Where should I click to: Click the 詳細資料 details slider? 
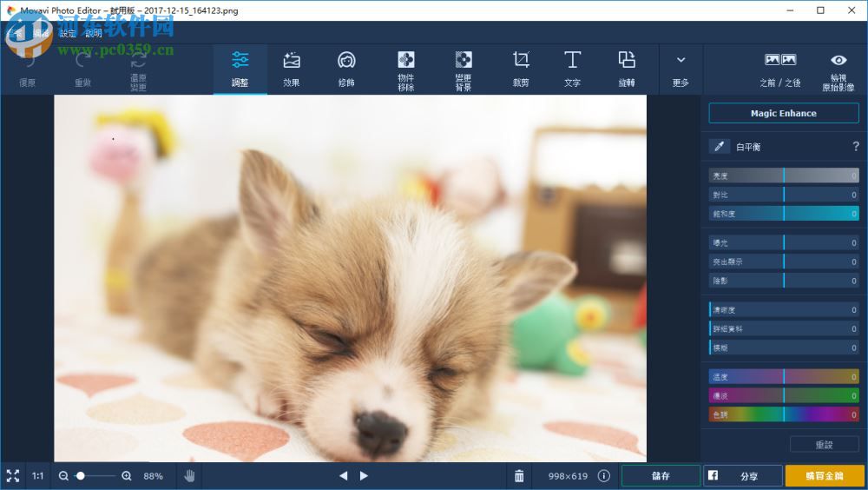[783, 328]
